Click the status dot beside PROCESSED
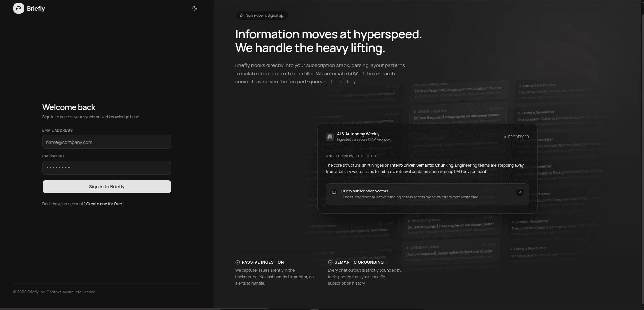Screen dimensions: 644x310 click(505, 137)
